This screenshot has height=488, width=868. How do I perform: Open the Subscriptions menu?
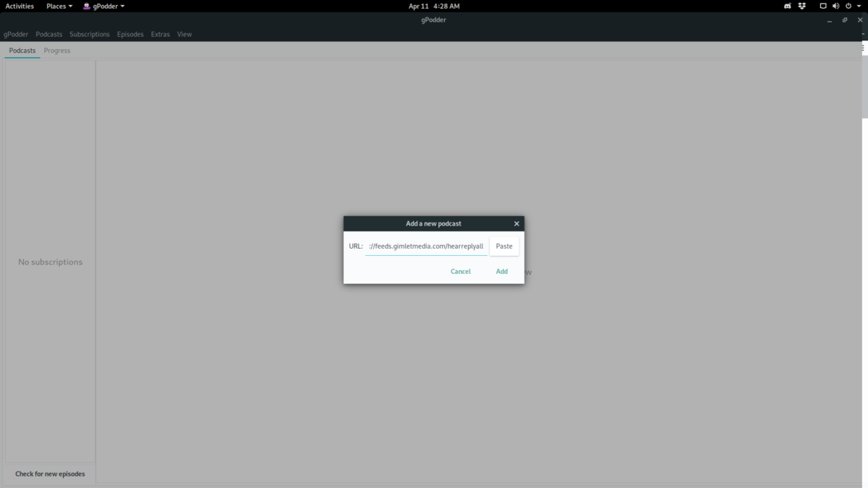(x=90, y=34)
